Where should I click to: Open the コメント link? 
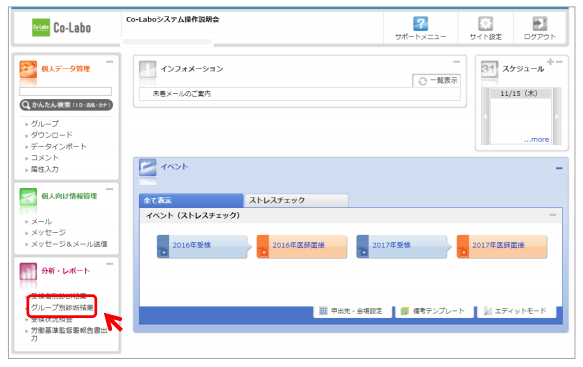[x=45, y=158]
